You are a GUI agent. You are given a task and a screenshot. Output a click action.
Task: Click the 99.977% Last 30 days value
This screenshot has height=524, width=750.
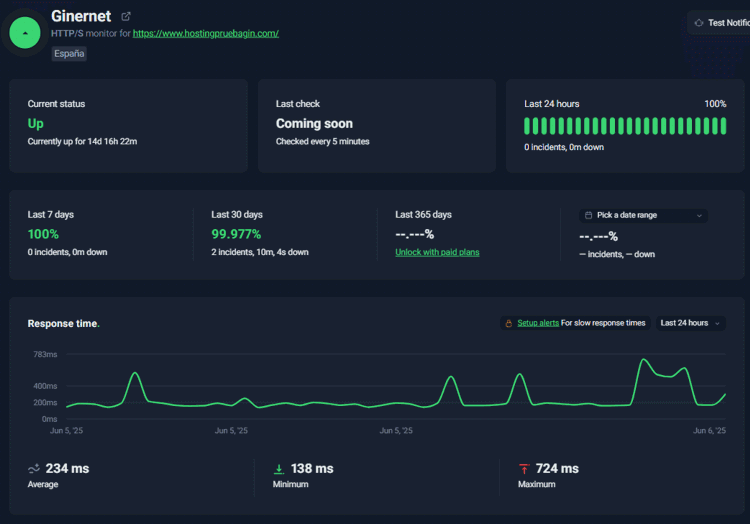click(x=236, y=234)
